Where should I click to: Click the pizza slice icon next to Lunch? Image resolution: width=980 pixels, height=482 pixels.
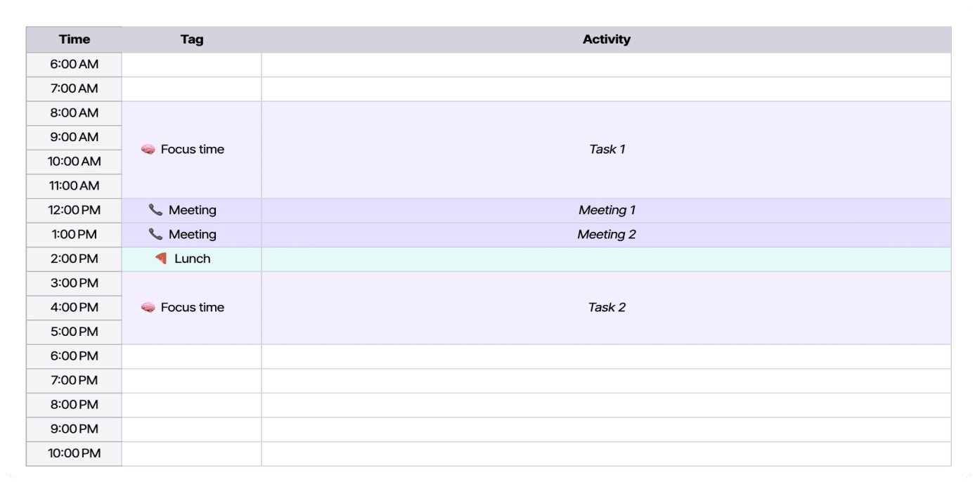[x=161, y=259]
